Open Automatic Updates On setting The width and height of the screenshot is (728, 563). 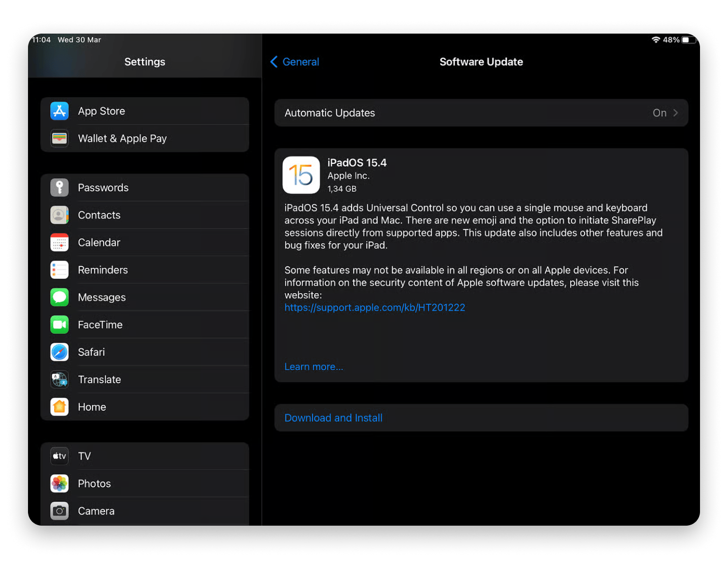coord(659,113)
